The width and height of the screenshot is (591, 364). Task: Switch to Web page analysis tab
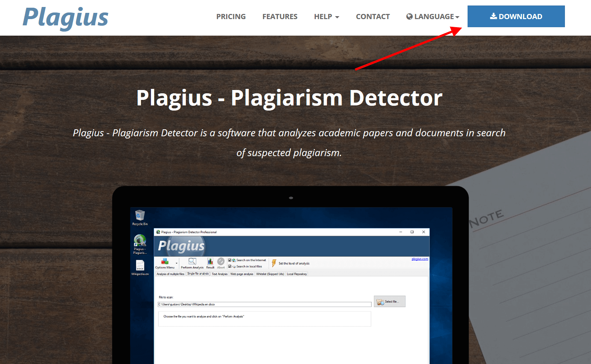click(242, 274)
